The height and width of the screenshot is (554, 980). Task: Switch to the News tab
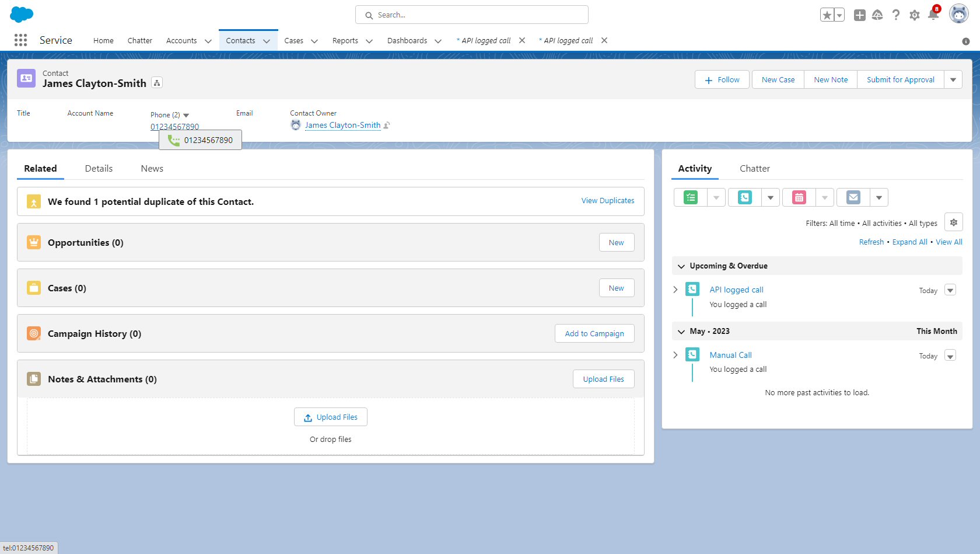pyautogui.click(x=152, y=168)
